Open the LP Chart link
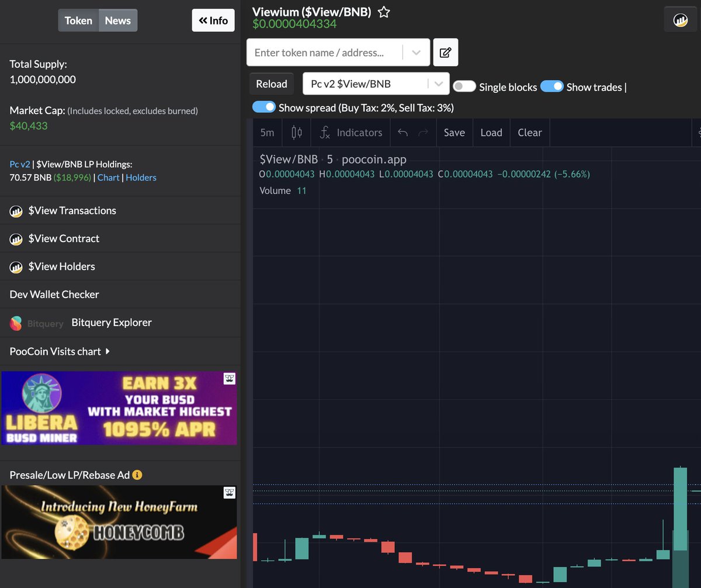This screenshot has height=588, width=701. click(x=108, y=177)
